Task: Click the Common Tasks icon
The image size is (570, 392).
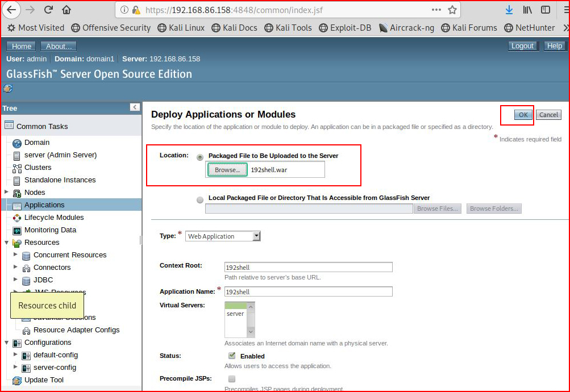Action: (x=9, y=125)
